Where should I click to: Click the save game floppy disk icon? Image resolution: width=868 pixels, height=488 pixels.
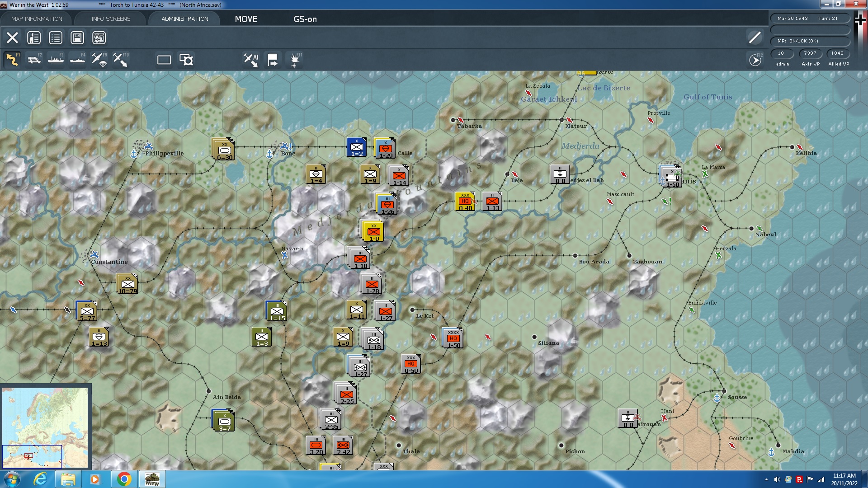click(x=77, y=38)
